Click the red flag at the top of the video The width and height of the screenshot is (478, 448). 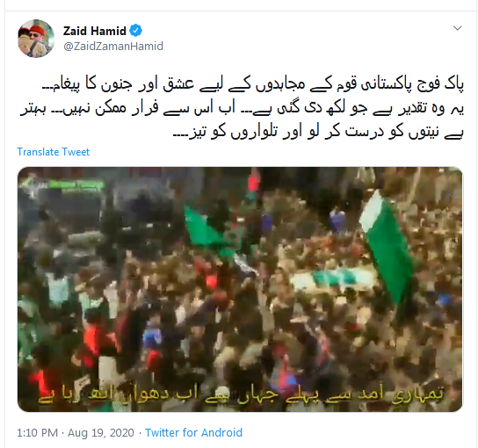click(254, 182)
